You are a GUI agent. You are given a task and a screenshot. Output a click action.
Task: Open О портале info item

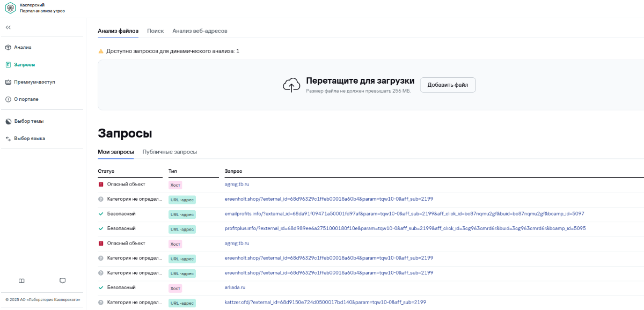(x=26, y=99)
